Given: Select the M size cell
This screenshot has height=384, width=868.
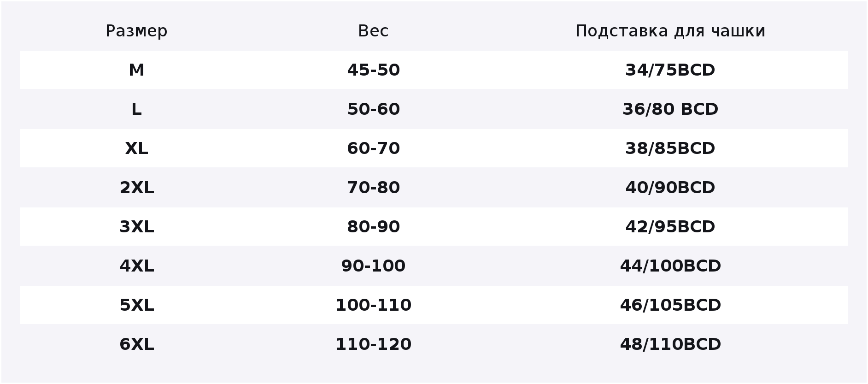Looking at the screenshot, I should [136, 70].
